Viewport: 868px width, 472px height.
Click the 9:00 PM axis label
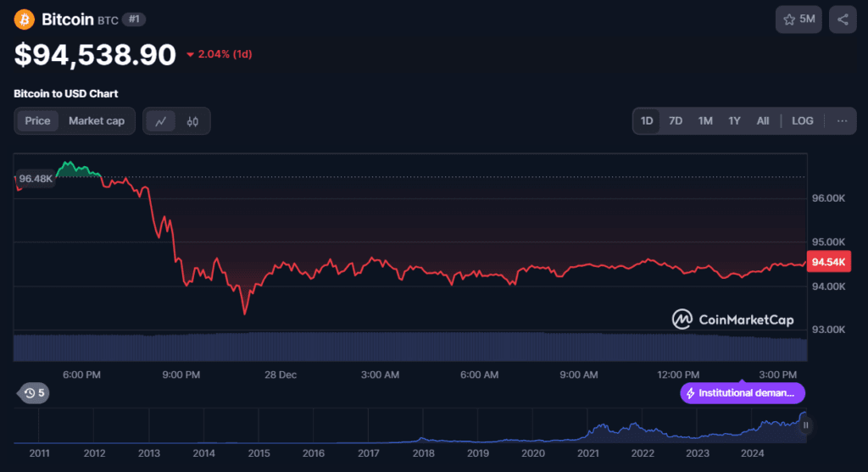(181, 375)
